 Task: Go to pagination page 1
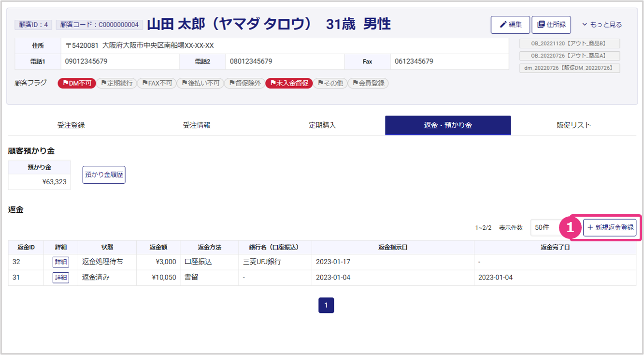click(326, 305)
